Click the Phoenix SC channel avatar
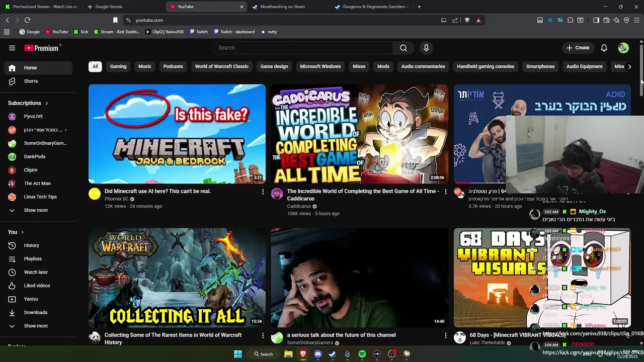 click(95, 194)
